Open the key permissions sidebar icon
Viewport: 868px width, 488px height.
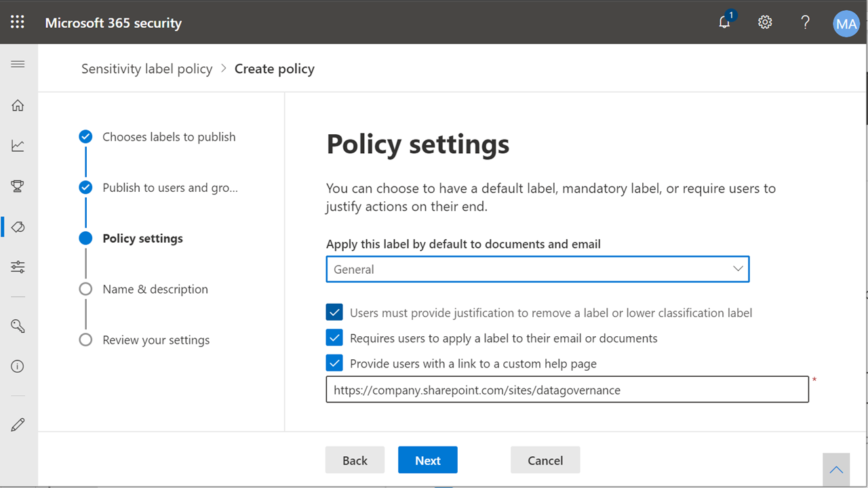pos(18,326)
